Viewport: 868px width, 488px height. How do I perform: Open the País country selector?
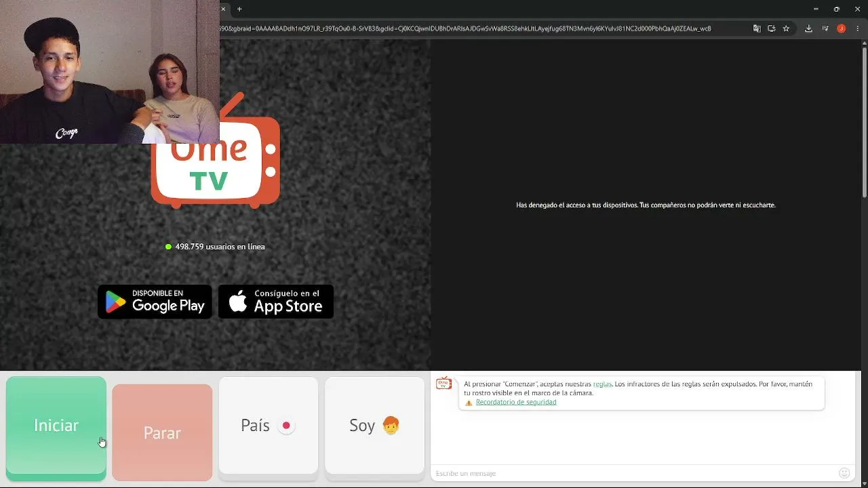269,426
